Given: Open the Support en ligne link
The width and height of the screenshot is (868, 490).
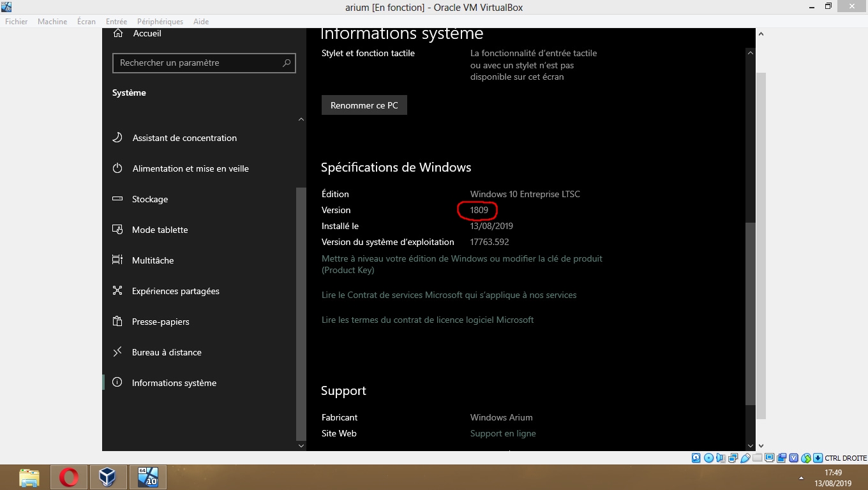Looking at the screenshot, I should pyautogui.click(x=503, y=433).
